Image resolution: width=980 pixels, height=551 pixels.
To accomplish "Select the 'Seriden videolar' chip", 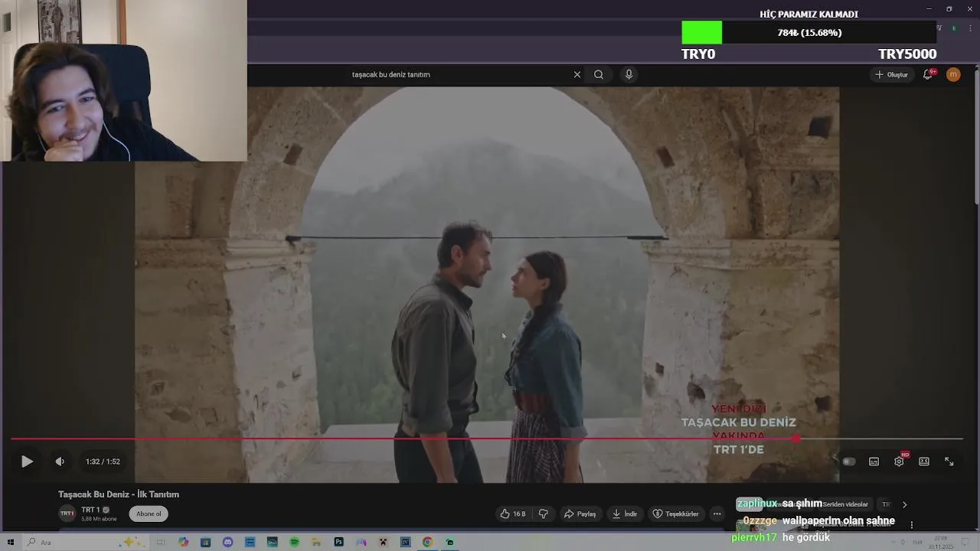I will pyautogui.click(x=844, y=504).
